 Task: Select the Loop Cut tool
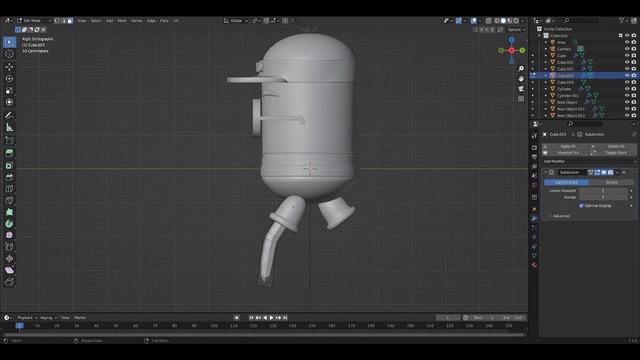point(9,189)
